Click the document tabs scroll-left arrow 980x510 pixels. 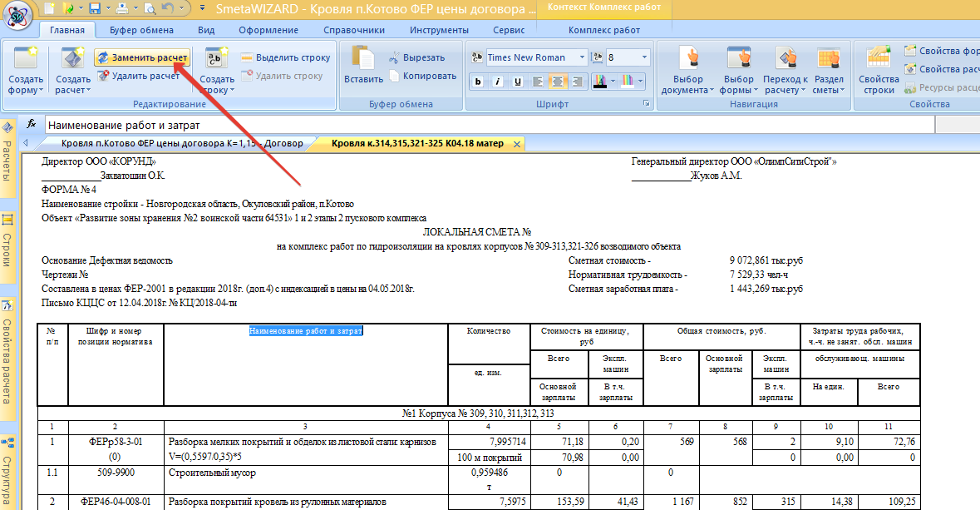26,143
